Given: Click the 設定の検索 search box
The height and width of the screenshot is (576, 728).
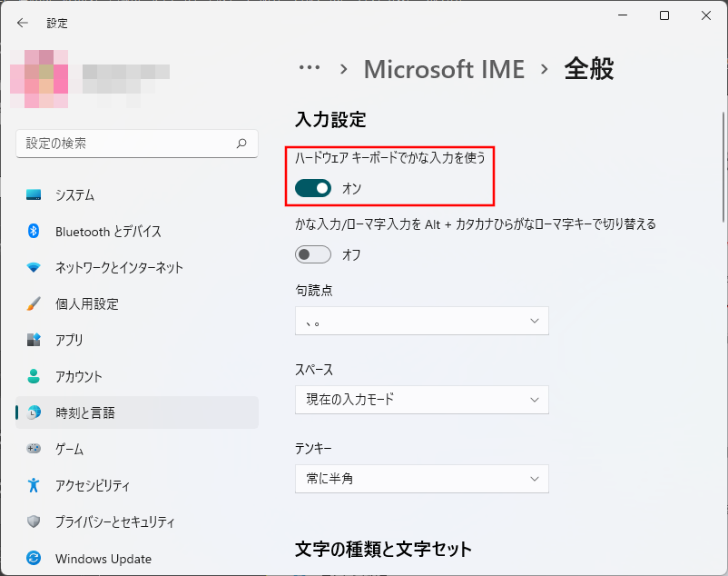Looking at the screenshot, I should (x=127, y=144).
